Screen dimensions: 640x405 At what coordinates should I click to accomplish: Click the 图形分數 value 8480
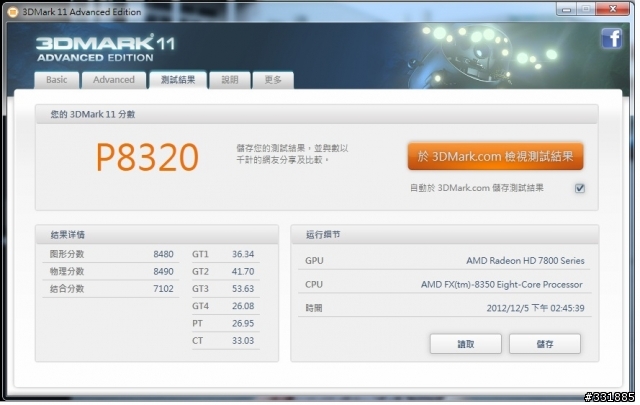pos(163,254)
